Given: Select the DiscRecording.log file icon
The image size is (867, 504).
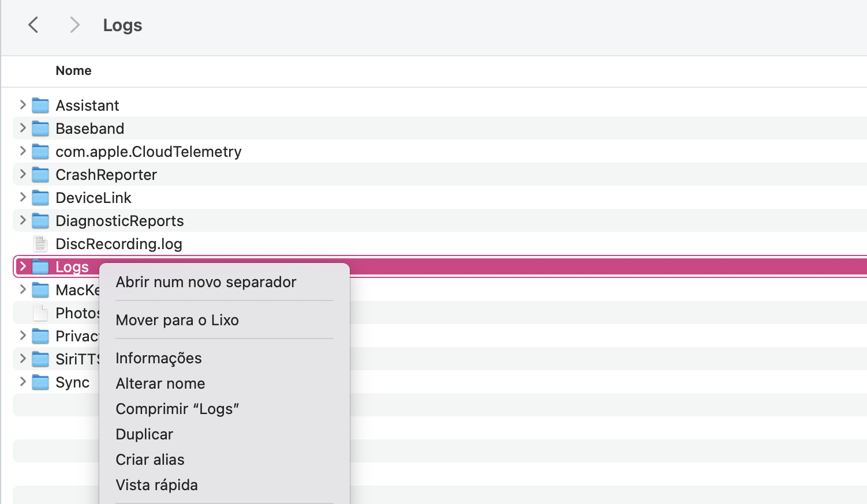Looking at the screenshot, I should pos(40,244).
